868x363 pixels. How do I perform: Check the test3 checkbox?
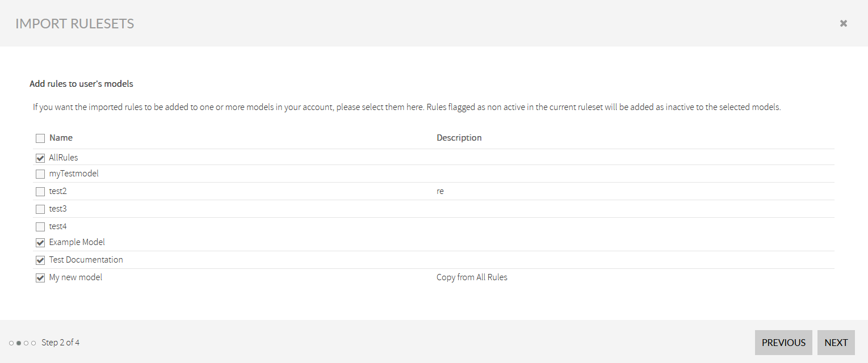[x=40, y=209]
